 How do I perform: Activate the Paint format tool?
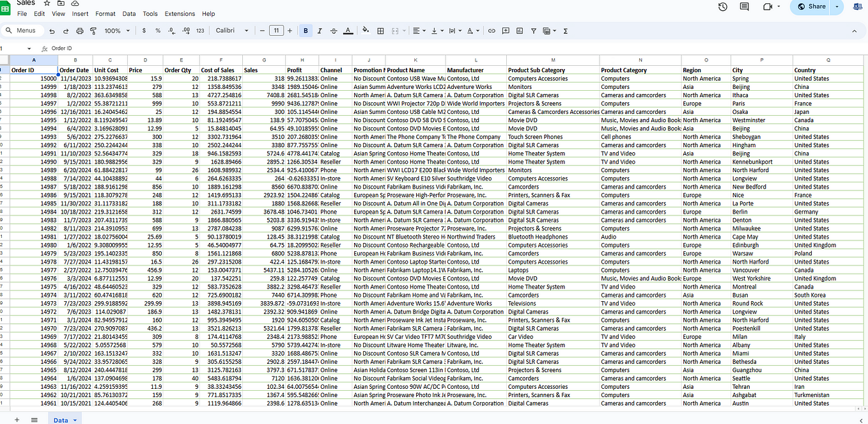click(93, 31)
